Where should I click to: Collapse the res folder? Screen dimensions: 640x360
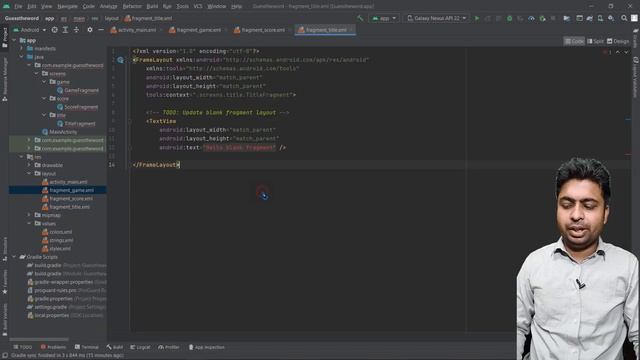click(x=22, y=157)
